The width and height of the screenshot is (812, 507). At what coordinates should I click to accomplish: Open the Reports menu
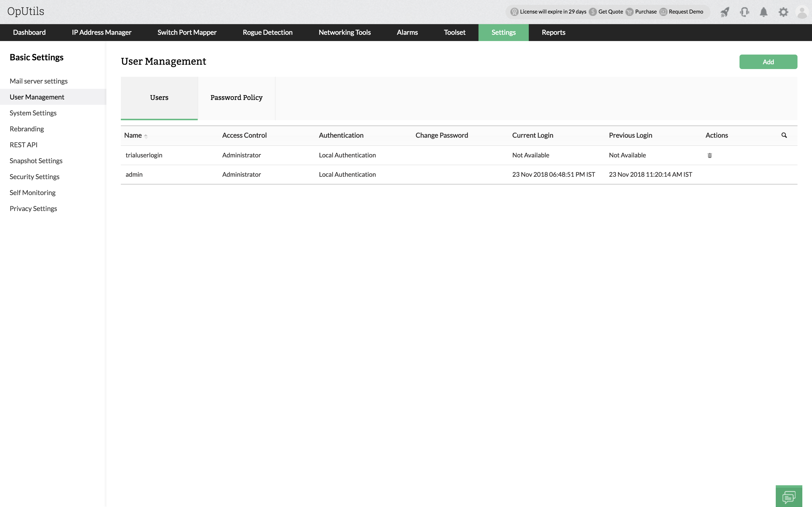(x=553, y=33)
